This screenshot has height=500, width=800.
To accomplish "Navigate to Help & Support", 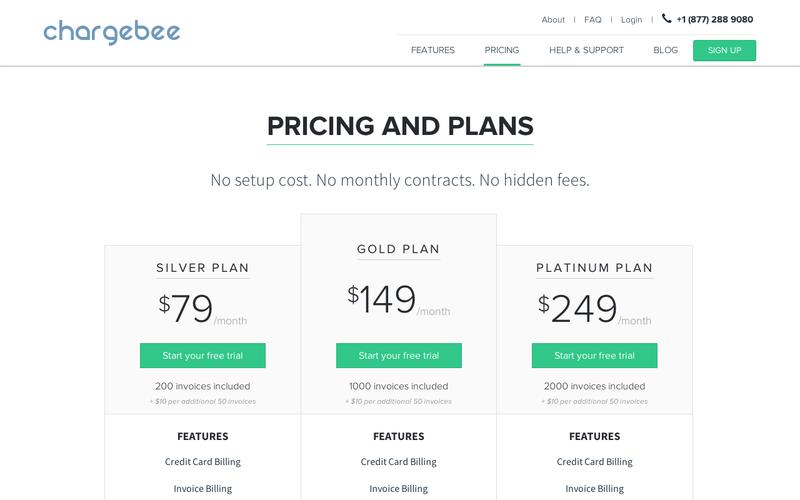I will pyautogui.click(x=586, y=50).
